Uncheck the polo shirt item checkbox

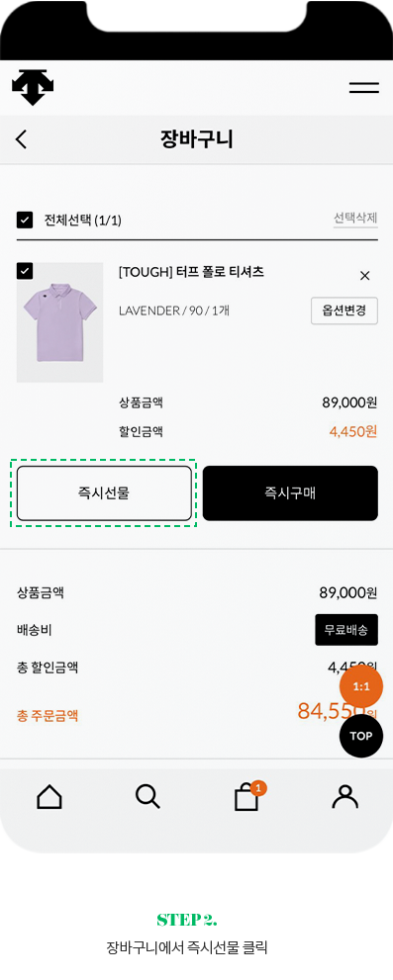pos(25,271)
